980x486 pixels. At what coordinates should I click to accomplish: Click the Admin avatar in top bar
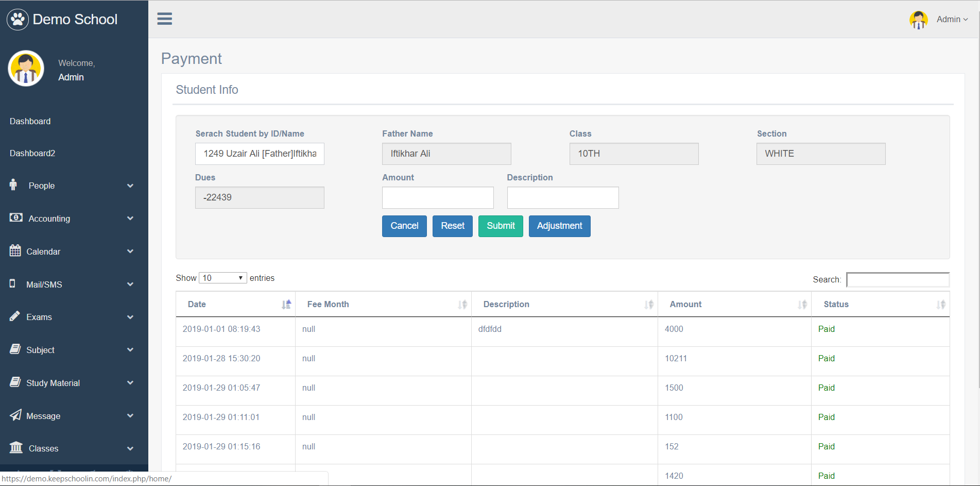(918, 20)
